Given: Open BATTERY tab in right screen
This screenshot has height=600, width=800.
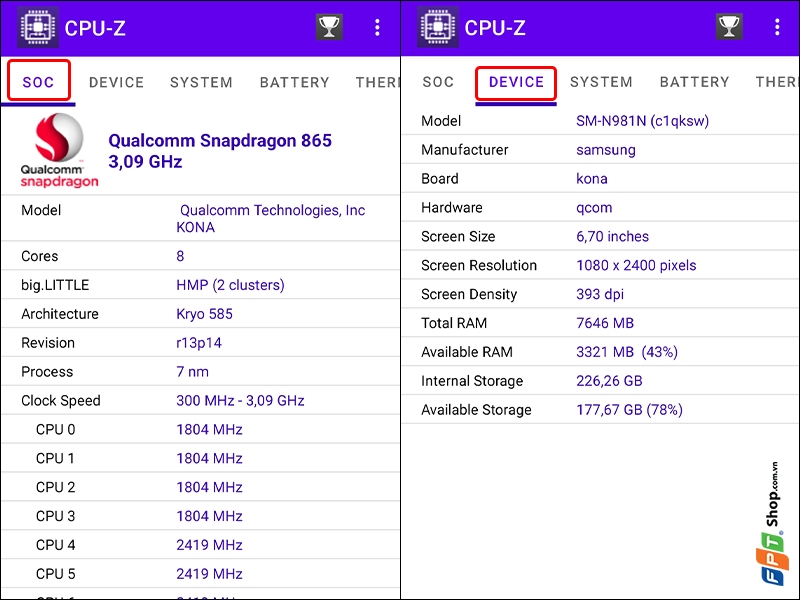Looking at the screenshot, I should pyautogui.click(x=694, y=82).
